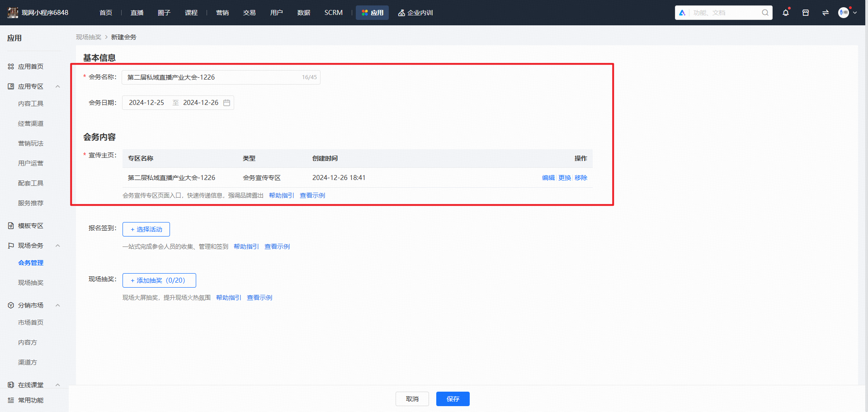
Task: Go back via 现场抽奖 breadcrumb
Action: (x=89, y=37)
